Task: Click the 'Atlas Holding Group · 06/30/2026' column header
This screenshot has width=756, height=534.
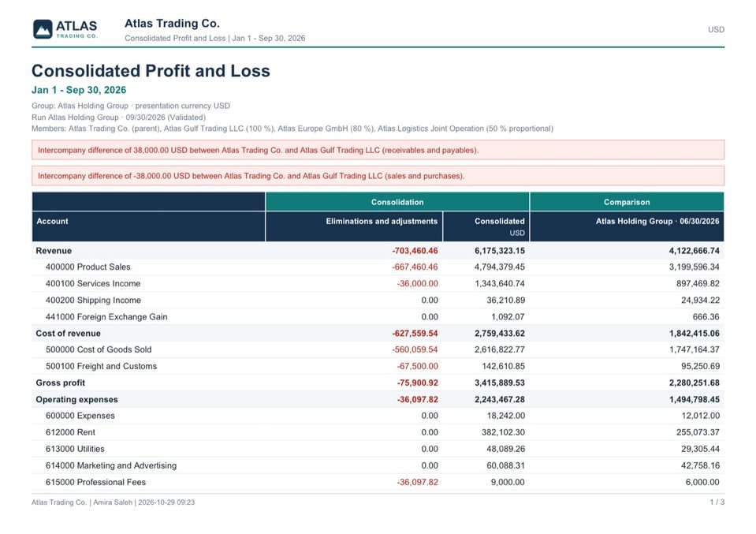Action: coord(627,226)
